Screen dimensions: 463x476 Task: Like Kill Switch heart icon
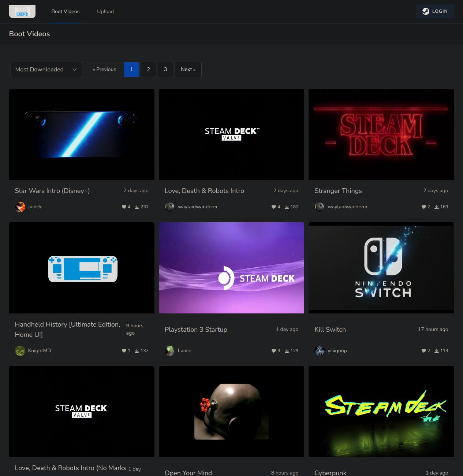[x=424, y=351]
